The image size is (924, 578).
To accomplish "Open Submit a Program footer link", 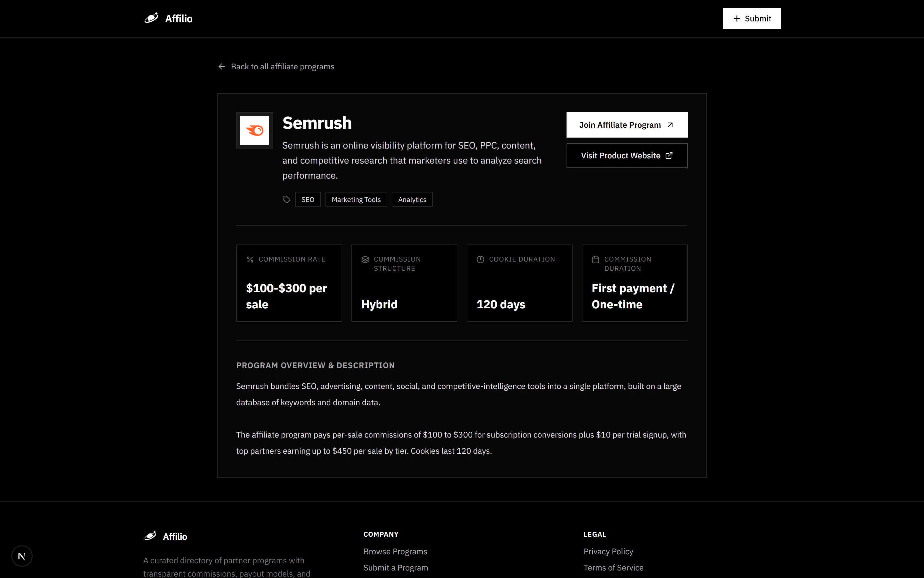I will (396, 568).
